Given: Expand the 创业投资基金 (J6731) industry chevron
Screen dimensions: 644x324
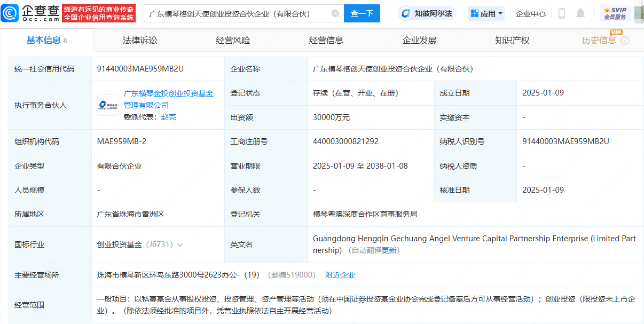Looking at the screenshot, I should click(180, 245).
